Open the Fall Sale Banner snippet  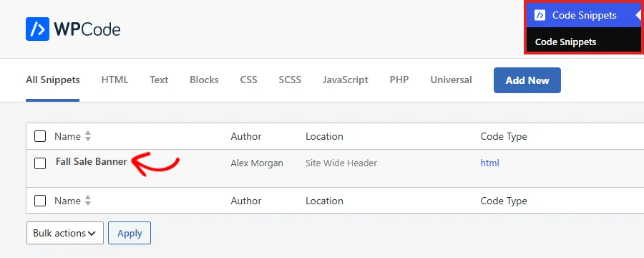(91, 161)
